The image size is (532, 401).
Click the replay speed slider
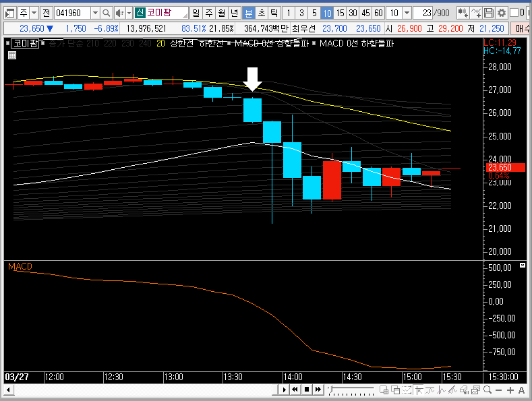point(351,390)
